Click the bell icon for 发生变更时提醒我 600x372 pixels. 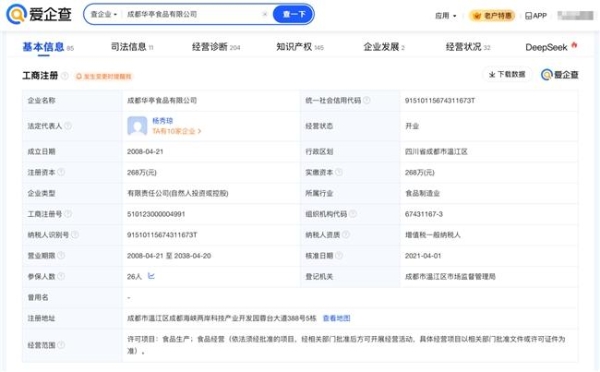tap(79, 77)
